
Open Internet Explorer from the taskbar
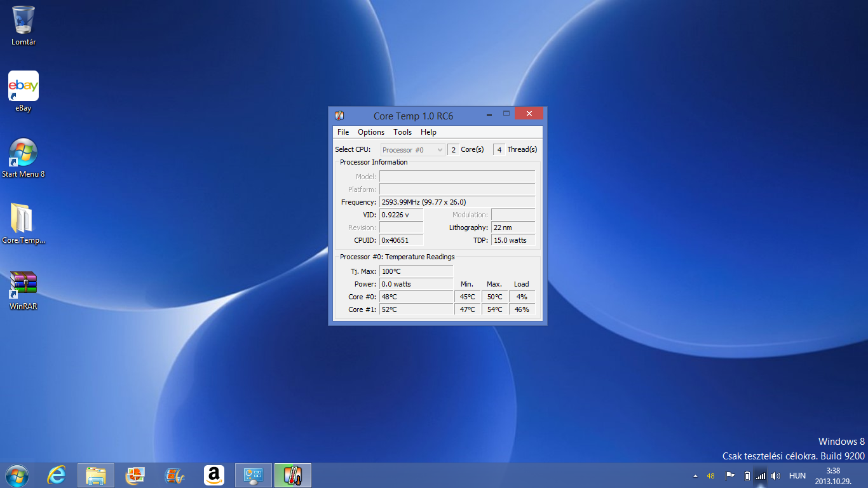(x=57, y=475)
